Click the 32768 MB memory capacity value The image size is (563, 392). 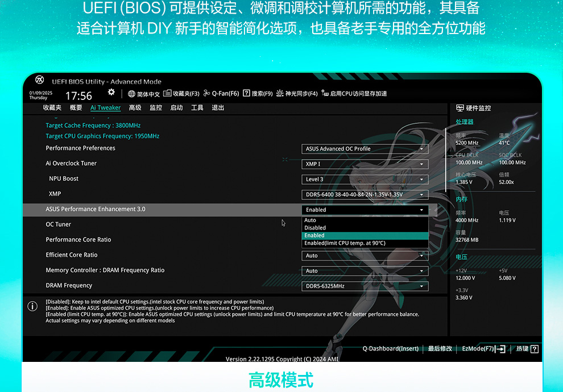point(467,240)
